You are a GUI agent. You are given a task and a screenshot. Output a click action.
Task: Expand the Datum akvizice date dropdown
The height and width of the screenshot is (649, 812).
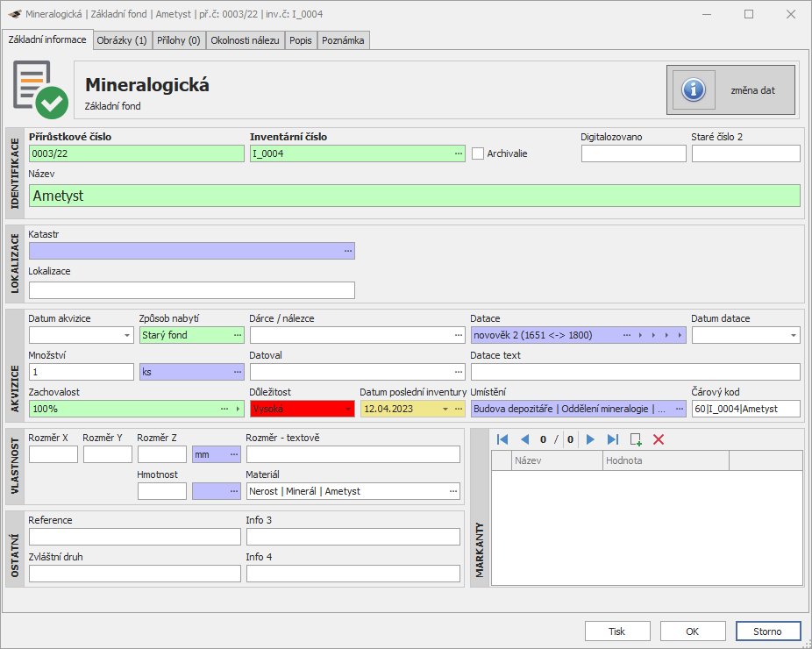(x=127, y=335)
